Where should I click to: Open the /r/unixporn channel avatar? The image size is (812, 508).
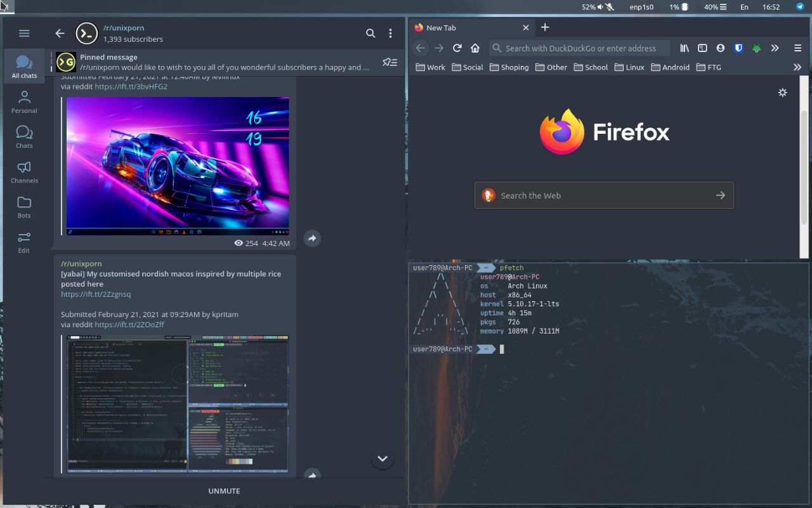[x=87, y=33]
